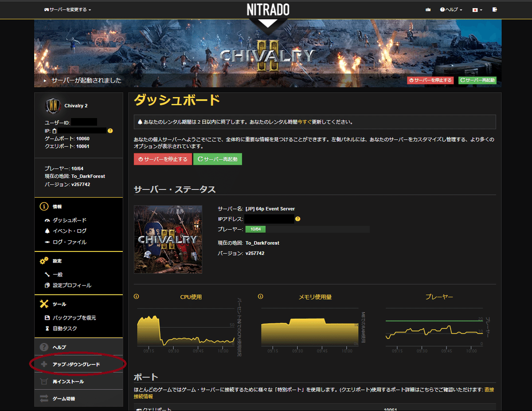This screenshot has height=411, width=532.
Task: Click the 情報 section info icon
Action: (43, 206)
